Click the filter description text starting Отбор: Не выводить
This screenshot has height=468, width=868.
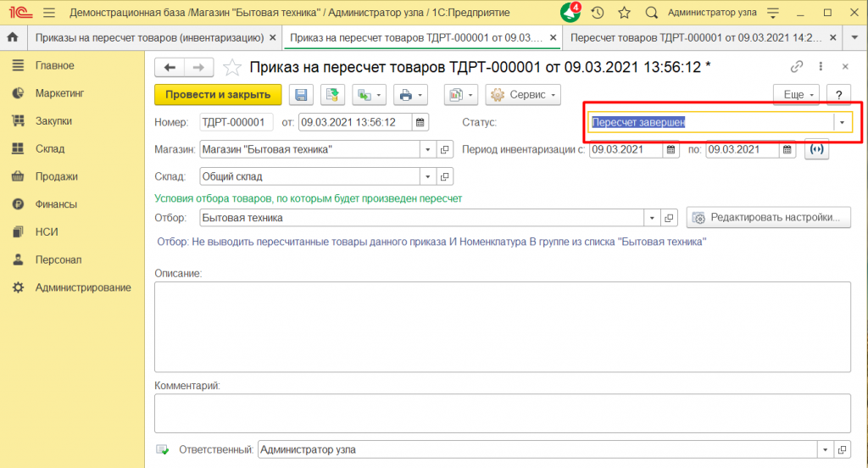point(431,242)
